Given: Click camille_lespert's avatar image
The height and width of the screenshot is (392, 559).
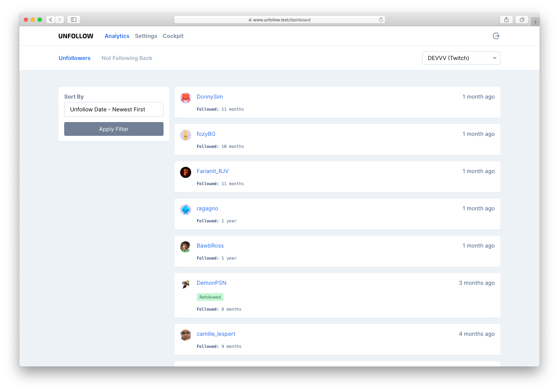Looking at the screenshot, I should [186, 335].
